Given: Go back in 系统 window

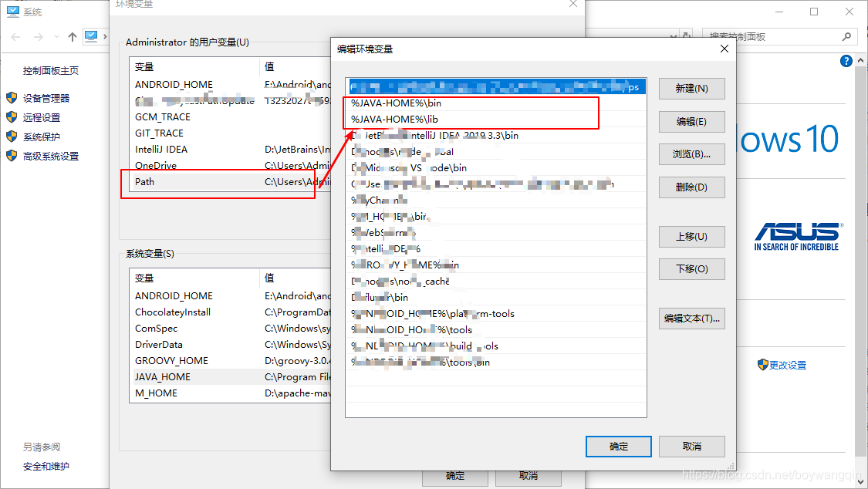Looking at the screenshot, I should (15, 37).
